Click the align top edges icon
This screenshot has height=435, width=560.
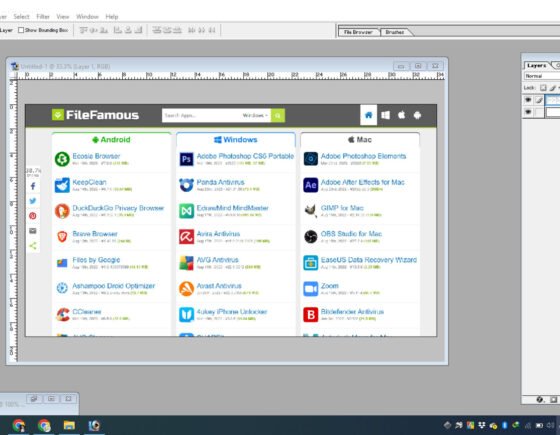83,30
